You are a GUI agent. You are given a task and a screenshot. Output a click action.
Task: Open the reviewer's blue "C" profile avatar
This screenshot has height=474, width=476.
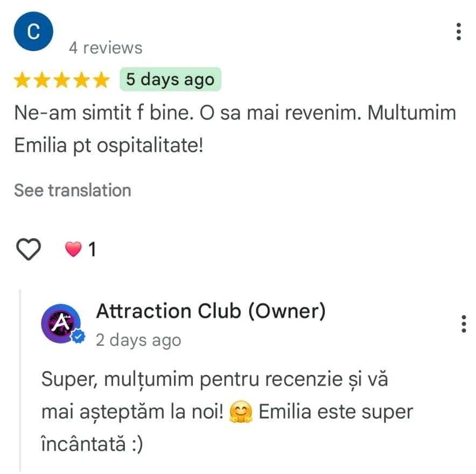pos(33,31)
